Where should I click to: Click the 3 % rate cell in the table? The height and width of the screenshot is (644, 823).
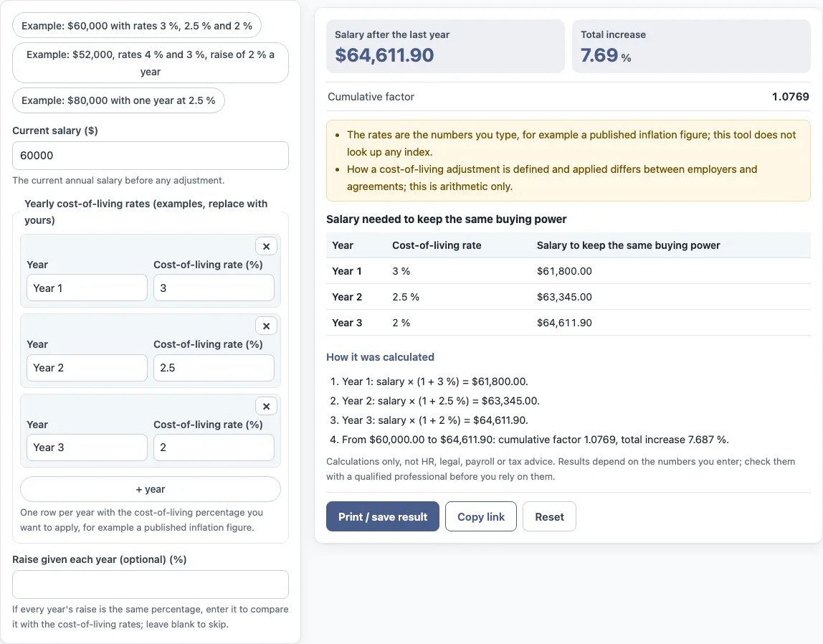pyautogui.click(x=401, y=271)
